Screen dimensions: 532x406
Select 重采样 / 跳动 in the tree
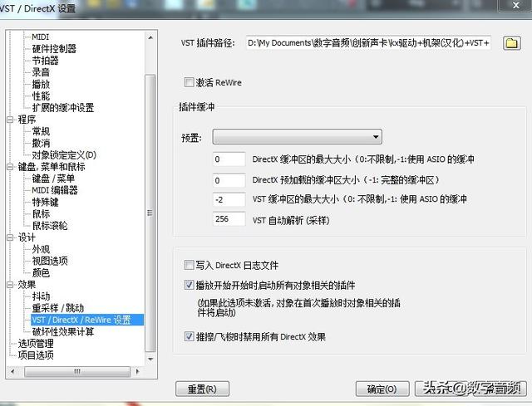[58, 308]
